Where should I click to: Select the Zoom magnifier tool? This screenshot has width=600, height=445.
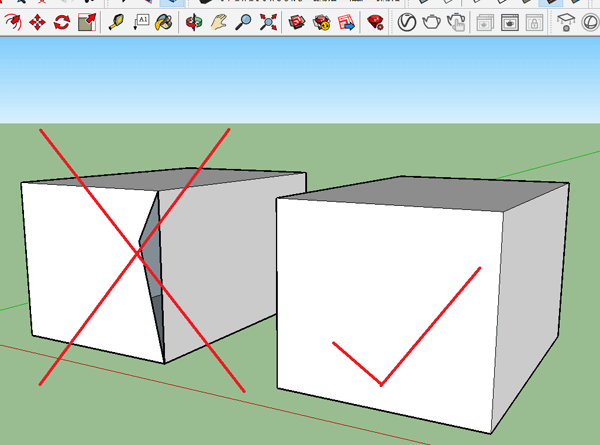[x=243, y=22]
